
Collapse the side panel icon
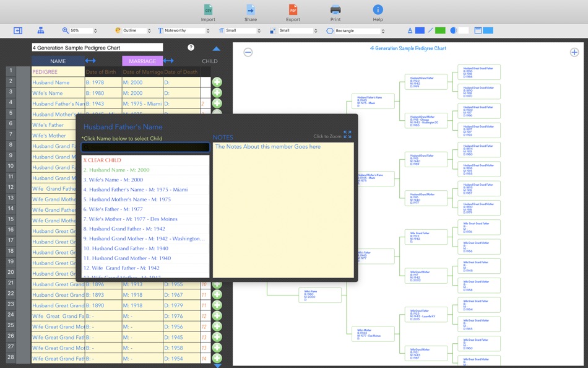click(17, 30)
